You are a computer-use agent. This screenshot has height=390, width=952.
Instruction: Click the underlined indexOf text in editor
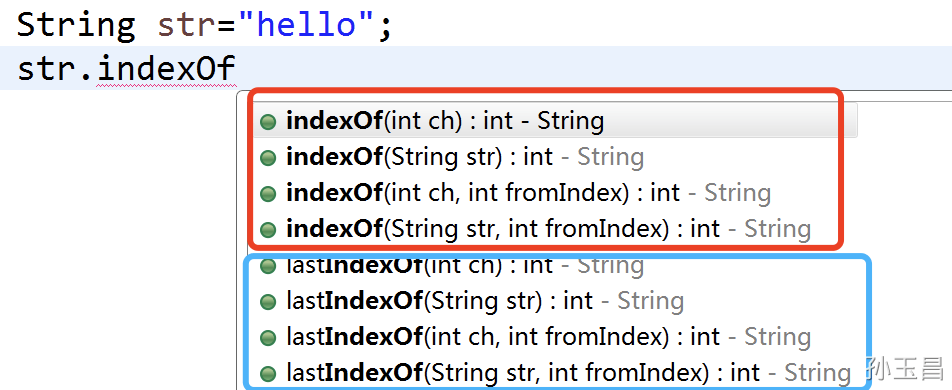point(166,68)
